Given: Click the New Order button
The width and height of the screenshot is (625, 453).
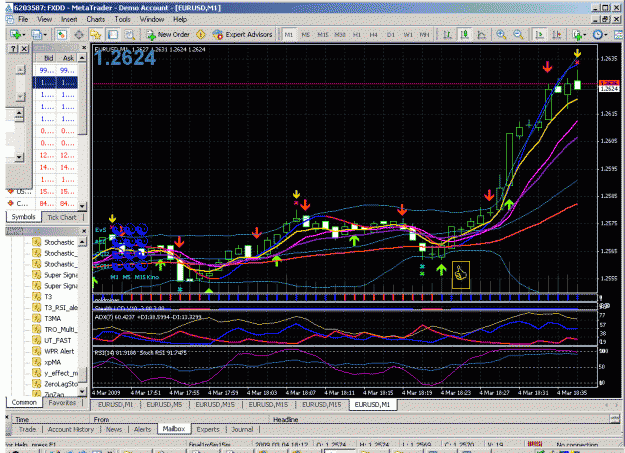Looking at the screenshot, I should pyautogui.click(x=168, y=35).
